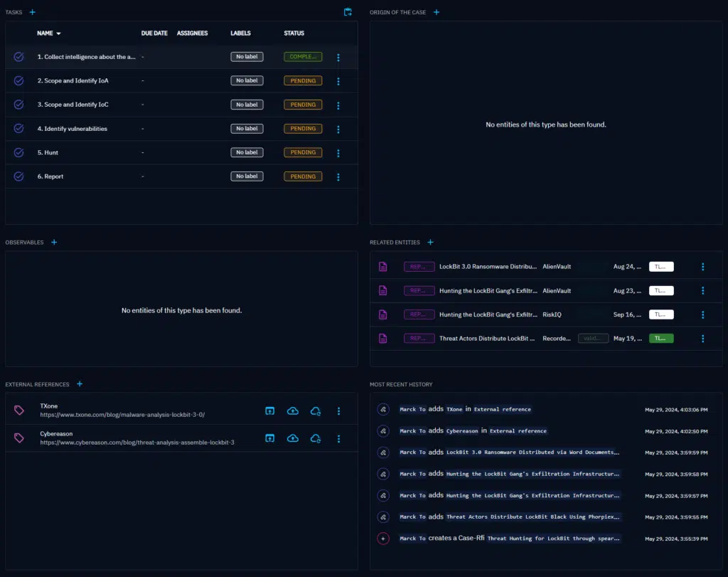Open TXone reference in browser icon
This screenshot has height=577, width=728.
[270, 411]
